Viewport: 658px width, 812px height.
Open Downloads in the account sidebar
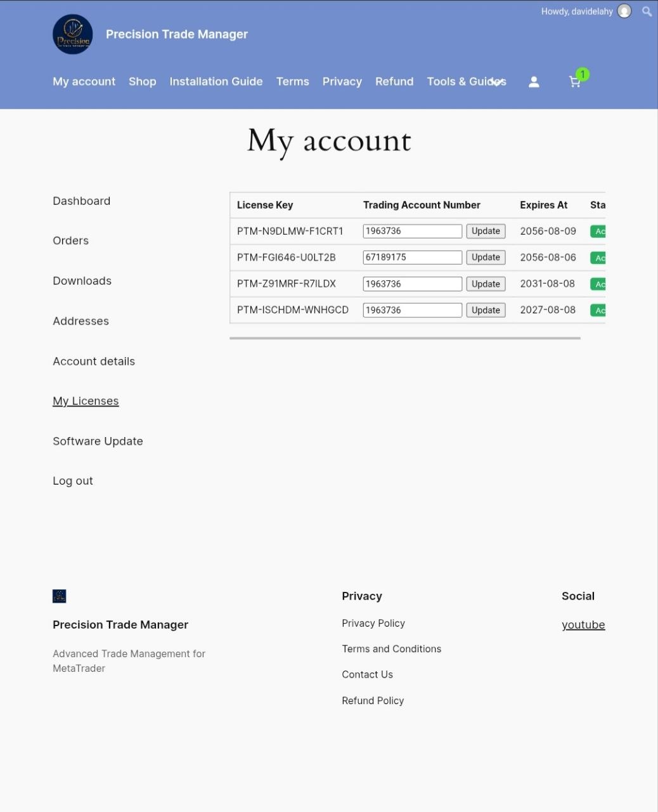coord(82,281)
